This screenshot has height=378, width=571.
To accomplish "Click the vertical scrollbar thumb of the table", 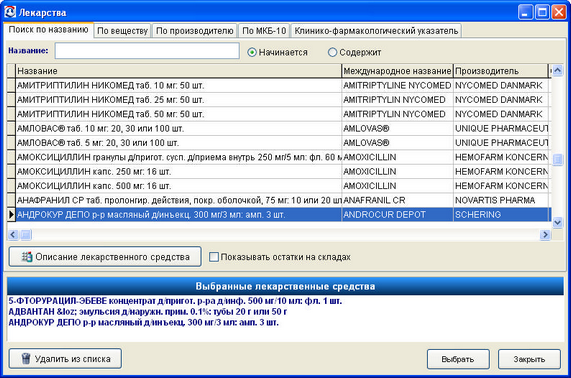I will (x=558, y=159).
